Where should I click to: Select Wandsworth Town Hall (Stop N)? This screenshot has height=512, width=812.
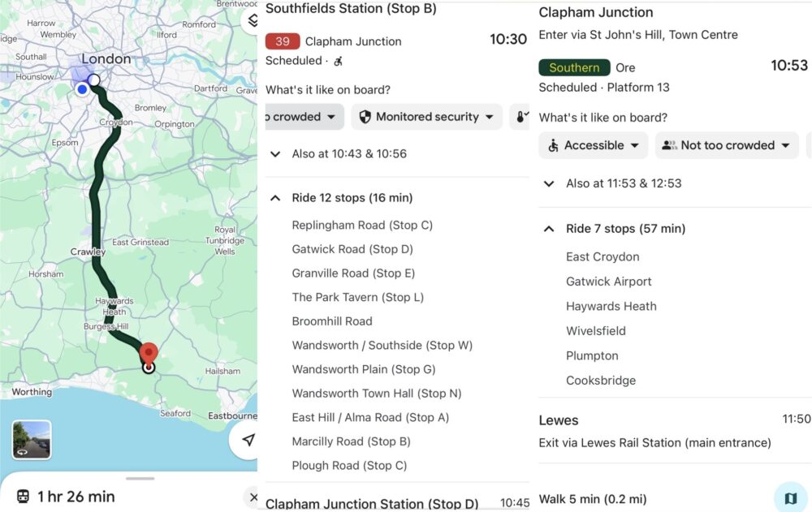point(377,394)
